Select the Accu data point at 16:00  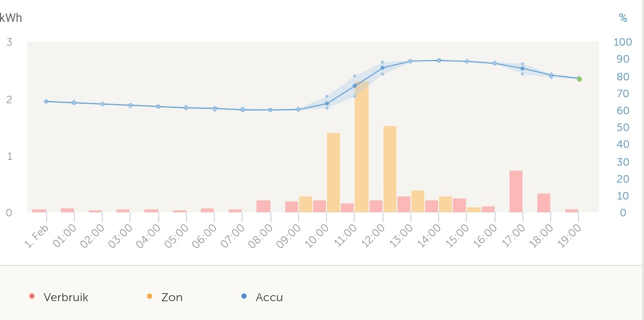coord(495,64)
